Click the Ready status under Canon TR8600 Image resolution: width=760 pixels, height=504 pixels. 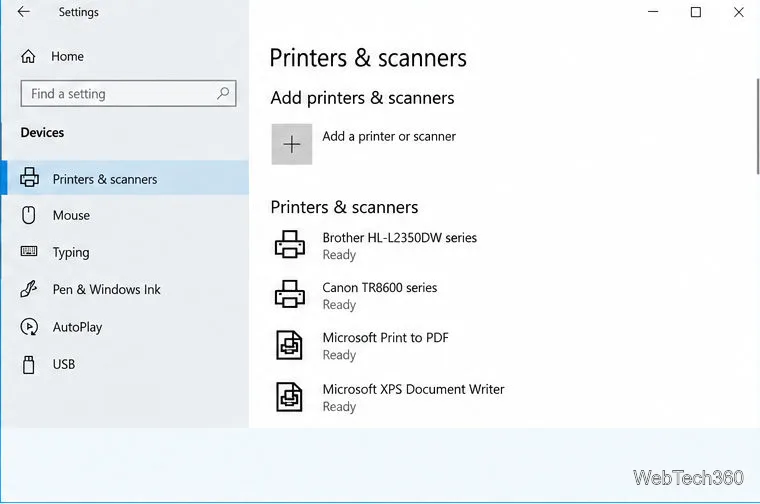(339, 305)
